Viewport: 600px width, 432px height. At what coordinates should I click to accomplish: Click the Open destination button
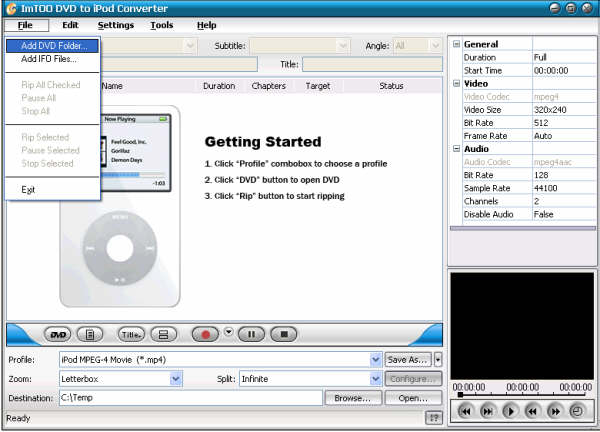tap(413, 398)
